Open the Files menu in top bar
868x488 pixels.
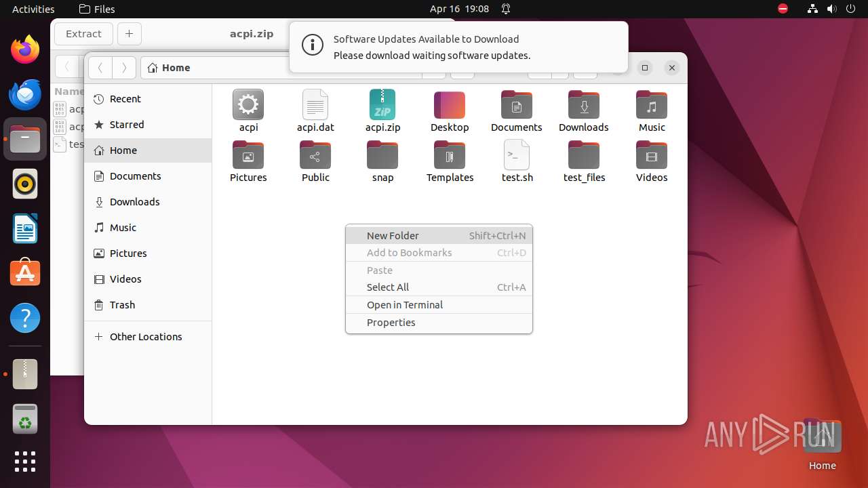97,9
